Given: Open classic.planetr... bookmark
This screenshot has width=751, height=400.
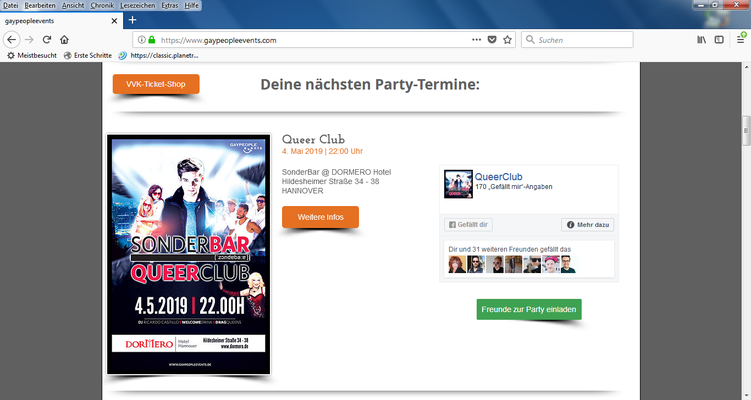Looking at the screenshot, I should [159, 56].
